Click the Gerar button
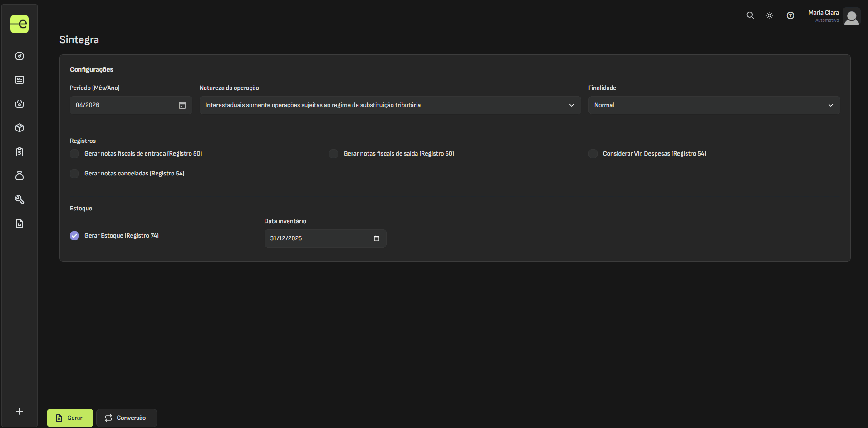 point(70,418)
